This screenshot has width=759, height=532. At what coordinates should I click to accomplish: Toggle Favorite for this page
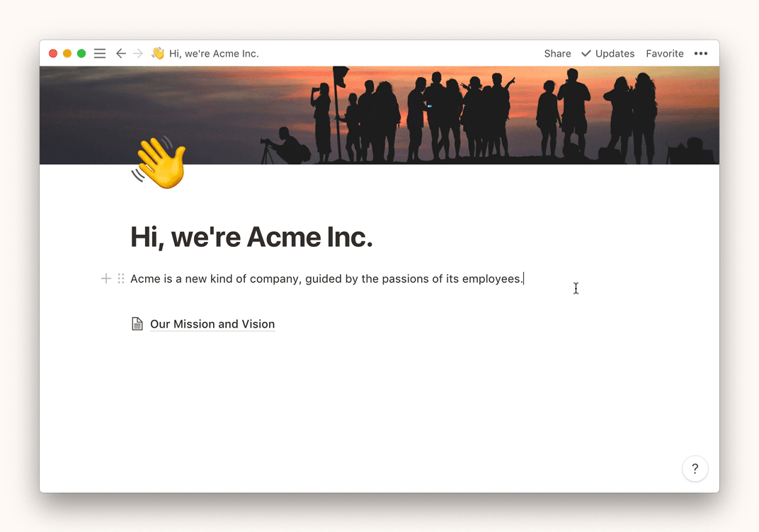[x=664, y=54]
